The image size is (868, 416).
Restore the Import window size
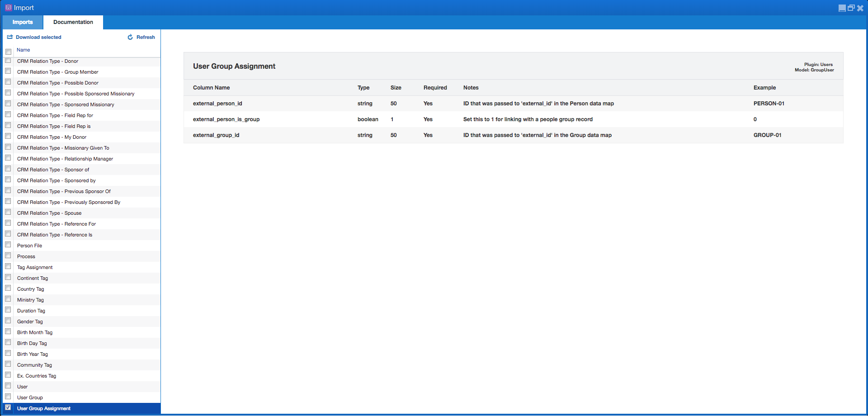pos(851,8)
